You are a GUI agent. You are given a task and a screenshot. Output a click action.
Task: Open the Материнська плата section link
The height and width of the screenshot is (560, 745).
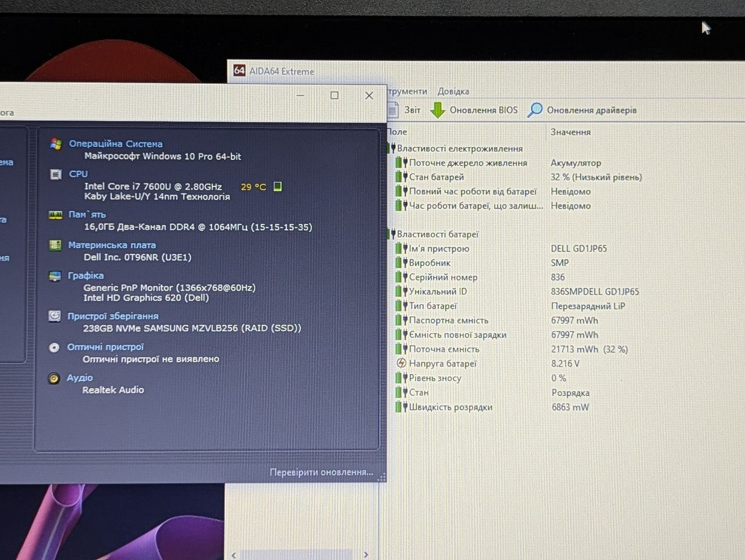point(112,245)
